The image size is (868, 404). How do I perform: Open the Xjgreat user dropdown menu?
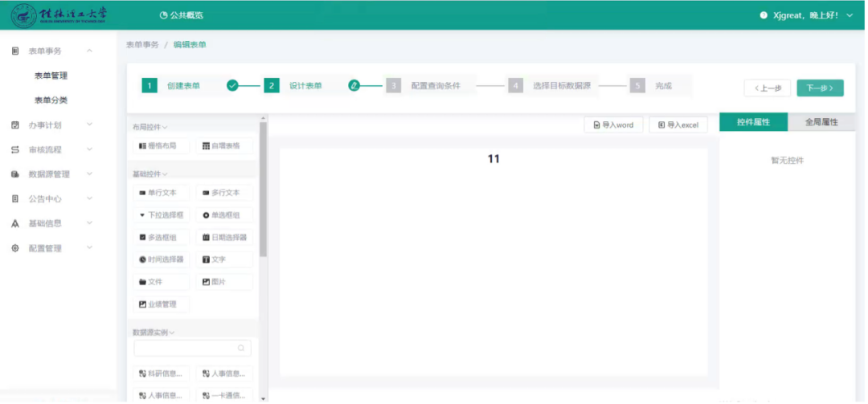click(x=807, y=15)
